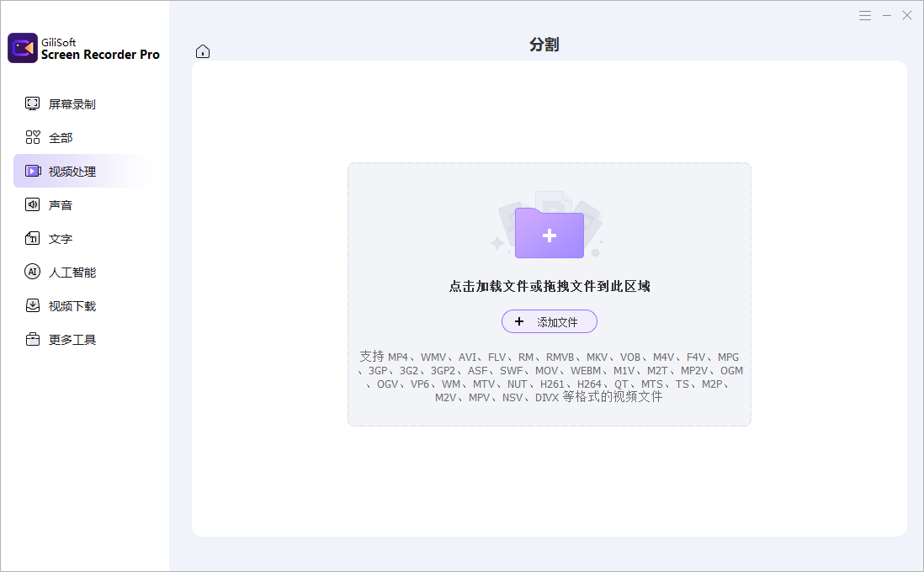
Task: Click the toolbox icon beside 更多工具
Action: (33, 339)
